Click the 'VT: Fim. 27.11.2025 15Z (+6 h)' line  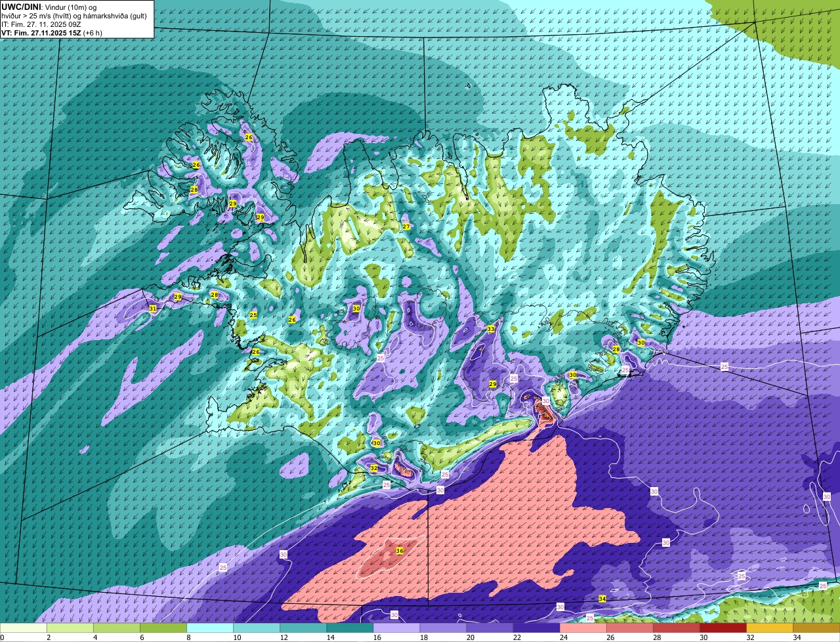pyautogui.click(x=51, y=32)
